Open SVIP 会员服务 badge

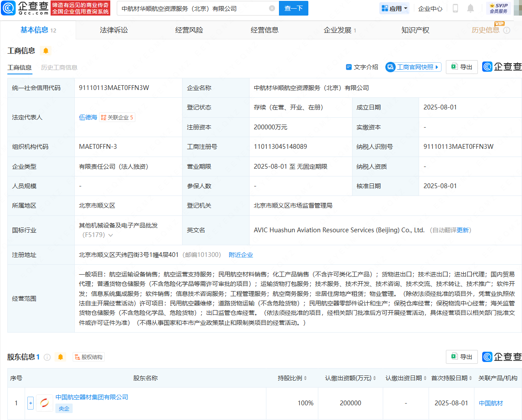498,8
